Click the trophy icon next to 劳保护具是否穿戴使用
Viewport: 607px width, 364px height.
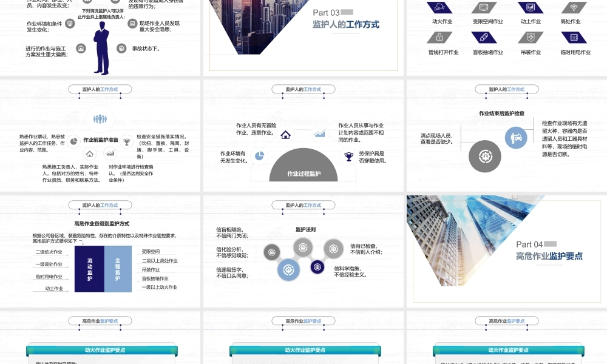point(348,157)
